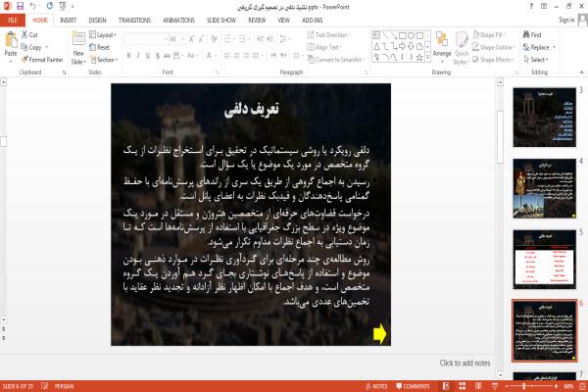Viewport: 588px width, 392px height.
Task: Click the Paste icon
Action: coord(11,40)
